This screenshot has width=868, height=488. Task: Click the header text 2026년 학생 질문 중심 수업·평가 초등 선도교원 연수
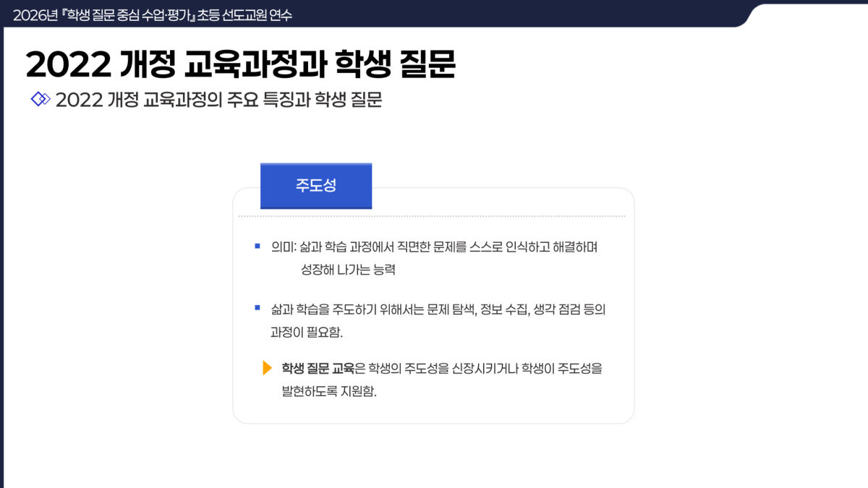coord(153,14)
